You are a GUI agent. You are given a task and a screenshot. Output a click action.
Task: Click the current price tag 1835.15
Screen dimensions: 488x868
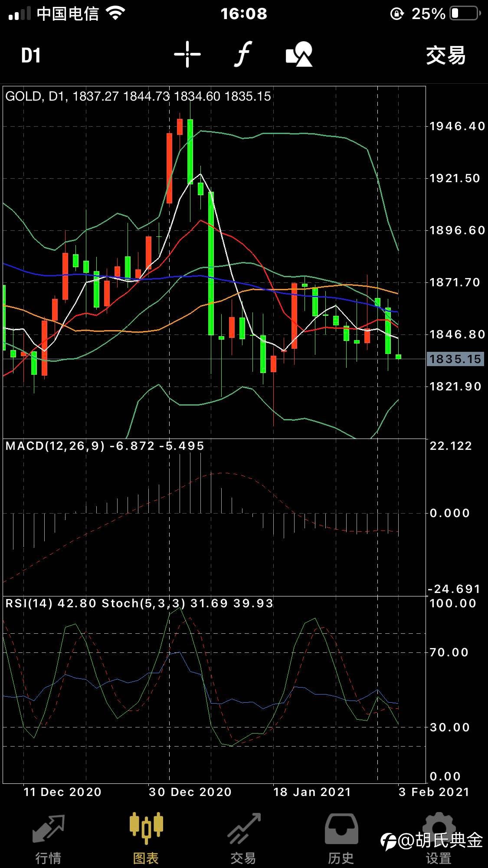pos(455,359)
